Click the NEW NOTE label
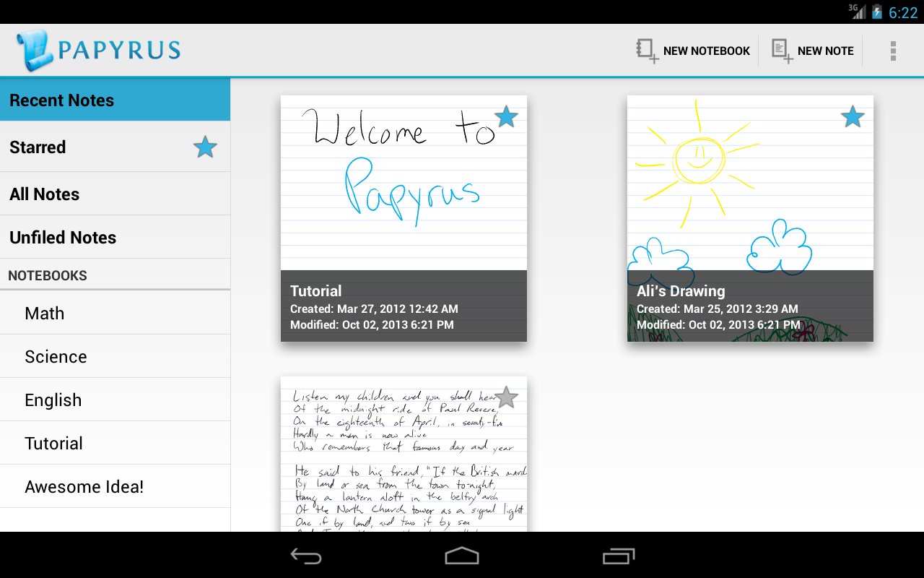The height and width of the screenshot is (578, 924). pyautogui.click(x=826, y=51)
